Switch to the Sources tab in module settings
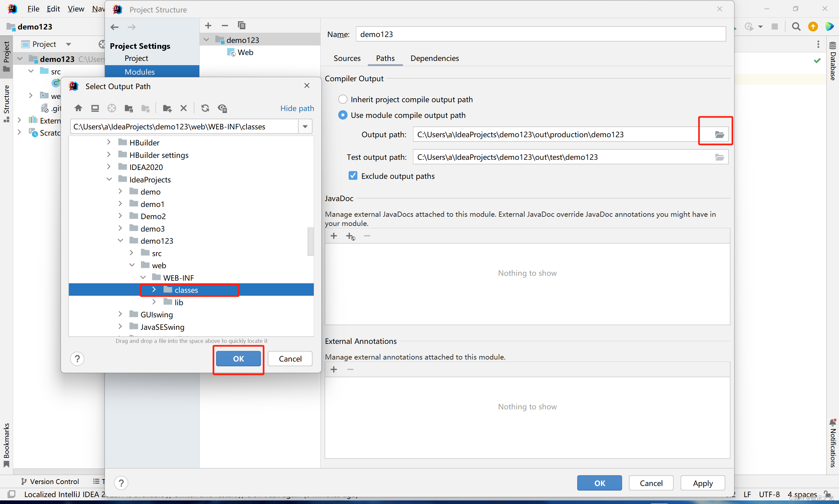Viewport: 839px width, 504px height. [348, 58]
